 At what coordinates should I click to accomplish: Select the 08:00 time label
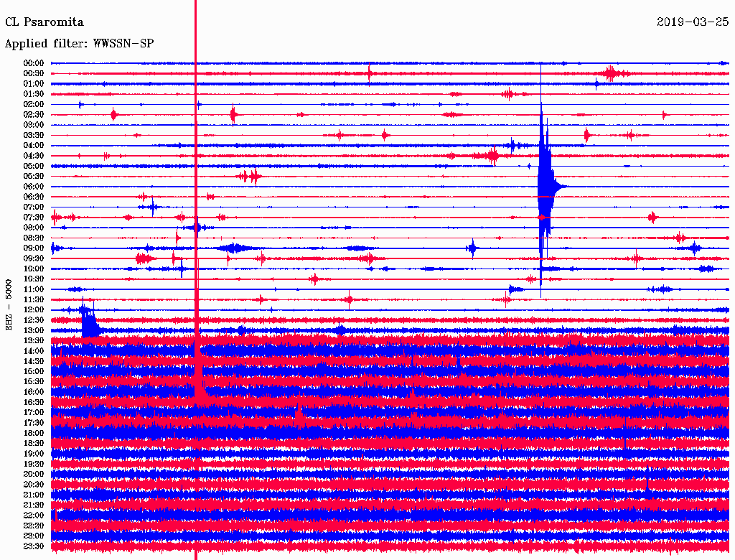pos(34,228)
